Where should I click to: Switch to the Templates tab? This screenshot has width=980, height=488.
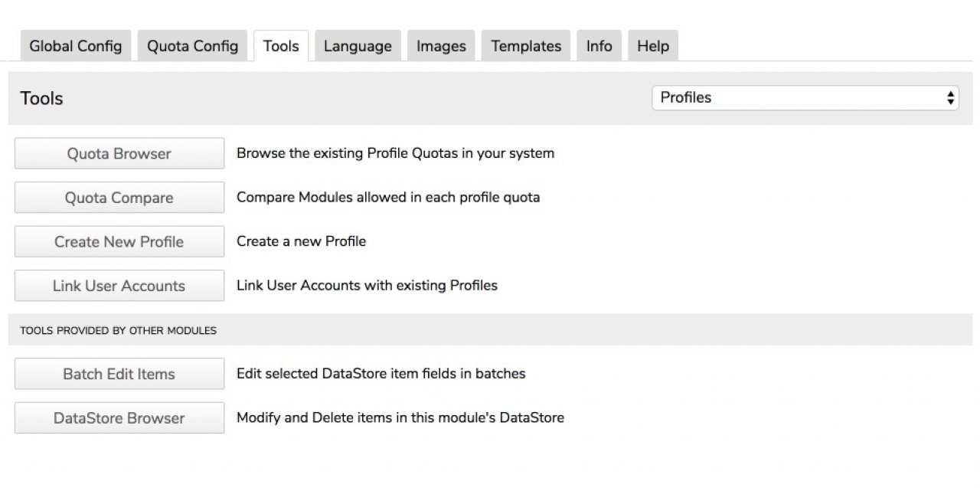click(x=526, y=46)
